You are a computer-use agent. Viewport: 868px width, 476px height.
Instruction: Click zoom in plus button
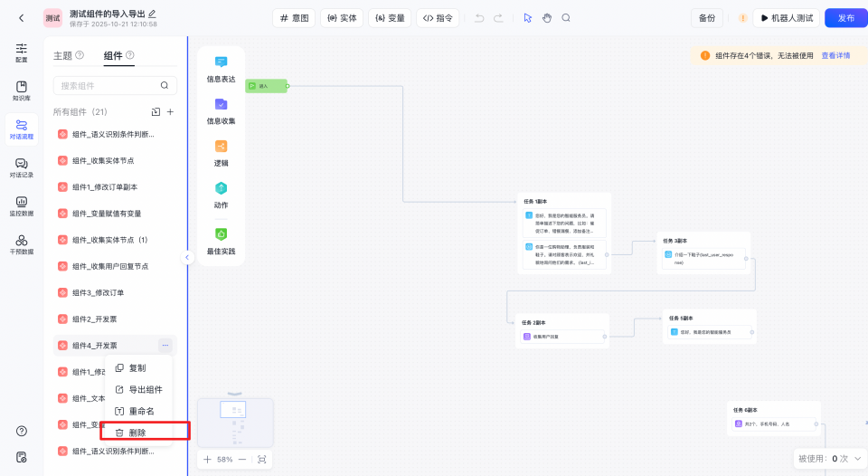point(207,460)
